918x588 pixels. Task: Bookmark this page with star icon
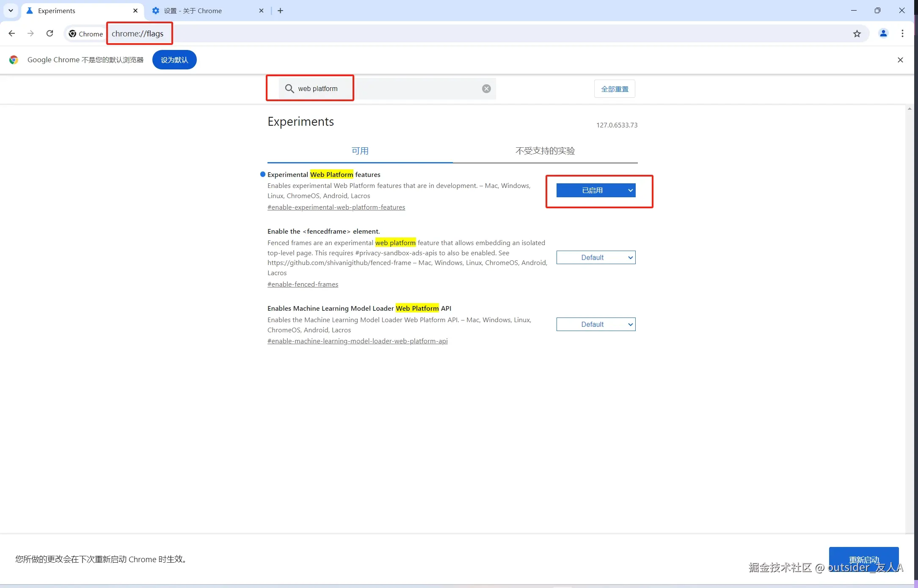coord(857,33)
